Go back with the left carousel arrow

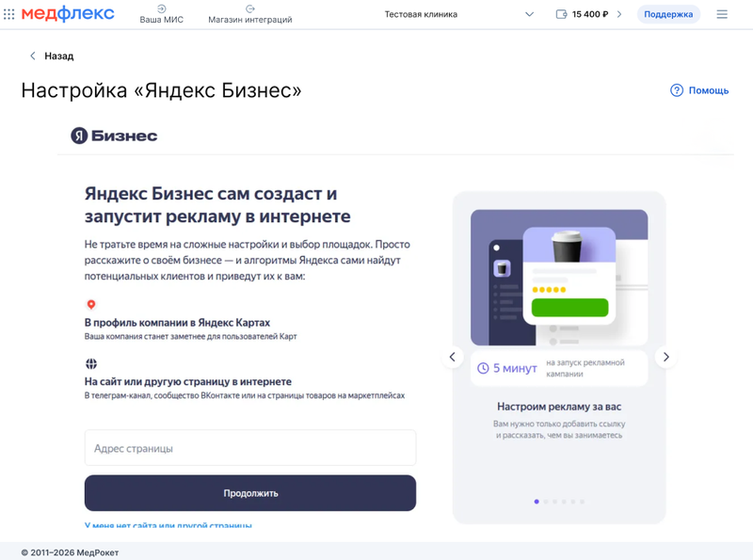pos(452,357)
